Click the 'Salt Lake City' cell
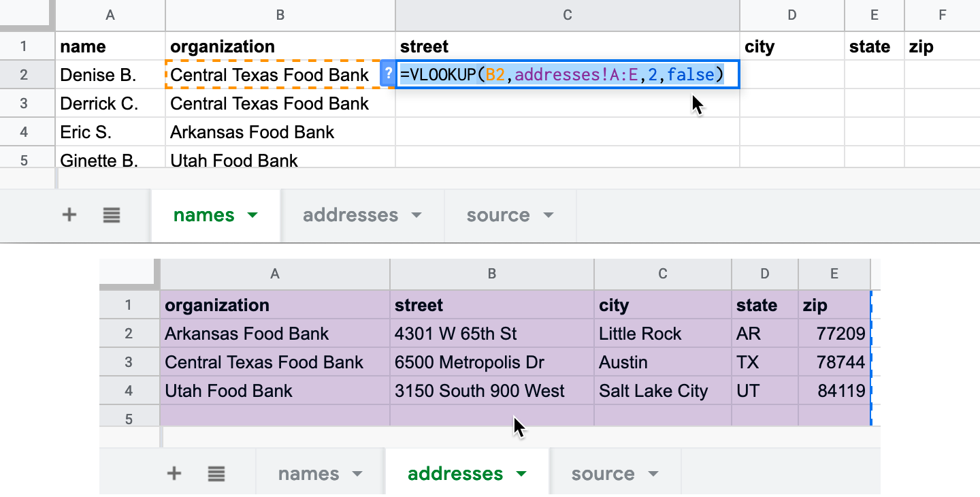Image resolution: width=980 pixels, height=497 pixels. [x=663, y=391]
